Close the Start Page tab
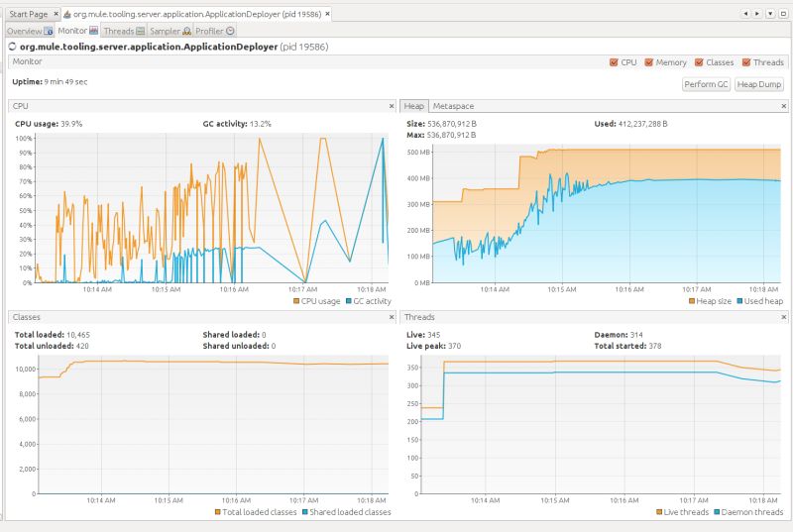Image resolution: width=793 pixels, height=532 pixels. [x=56, y=14]
